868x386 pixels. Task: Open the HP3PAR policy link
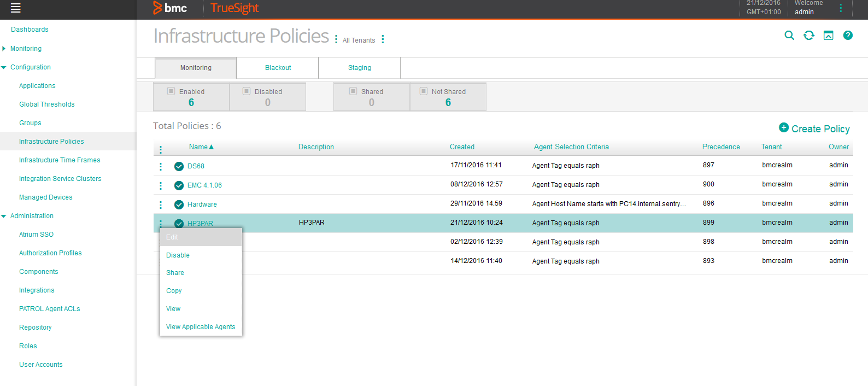(200, 223)
